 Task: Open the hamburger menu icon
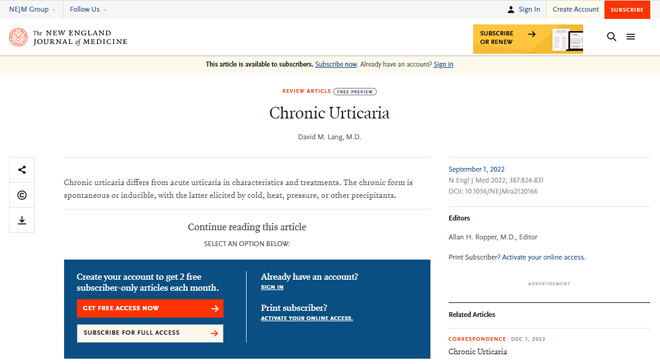coord(631,37)
